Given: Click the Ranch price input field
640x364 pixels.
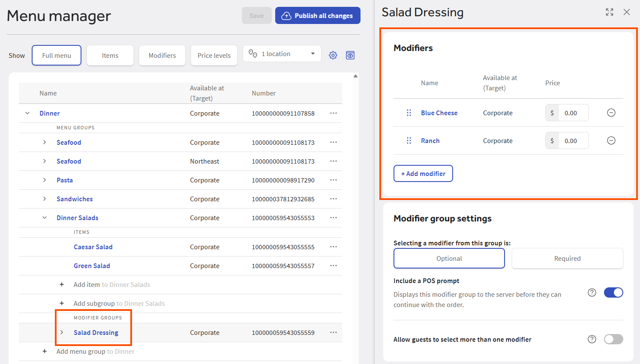Looking at the screenshot, I should click(x=573, y=140).
